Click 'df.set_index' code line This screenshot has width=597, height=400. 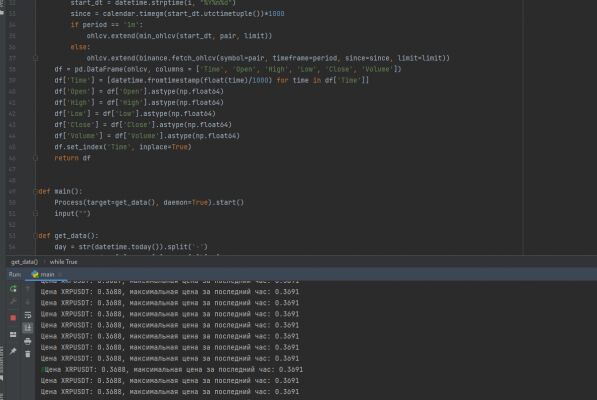pyautogui.click(x=123, y=147)
